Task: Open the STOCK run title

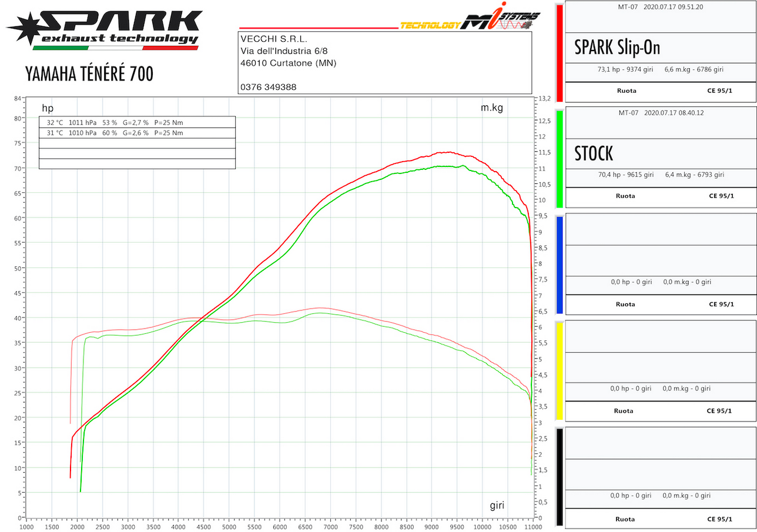Action: pos(594,153)
